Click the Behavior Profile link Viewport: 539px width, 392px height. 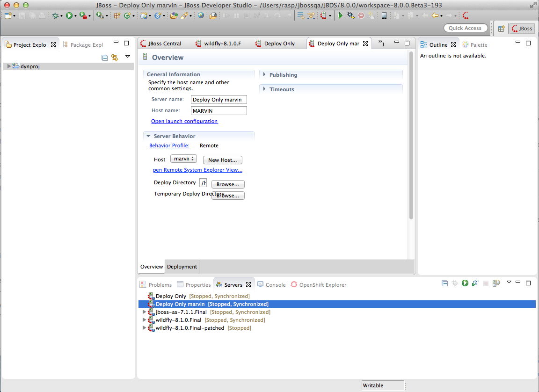point(169,145)
